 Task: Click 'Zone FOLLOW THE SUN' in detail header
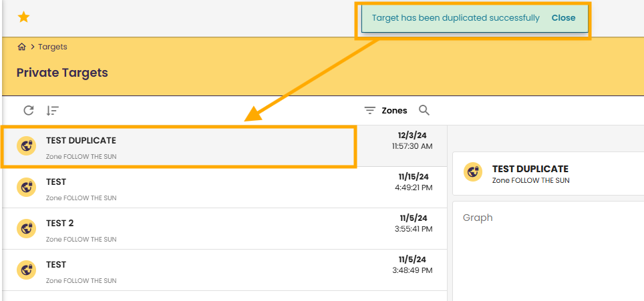pos(530,180)
